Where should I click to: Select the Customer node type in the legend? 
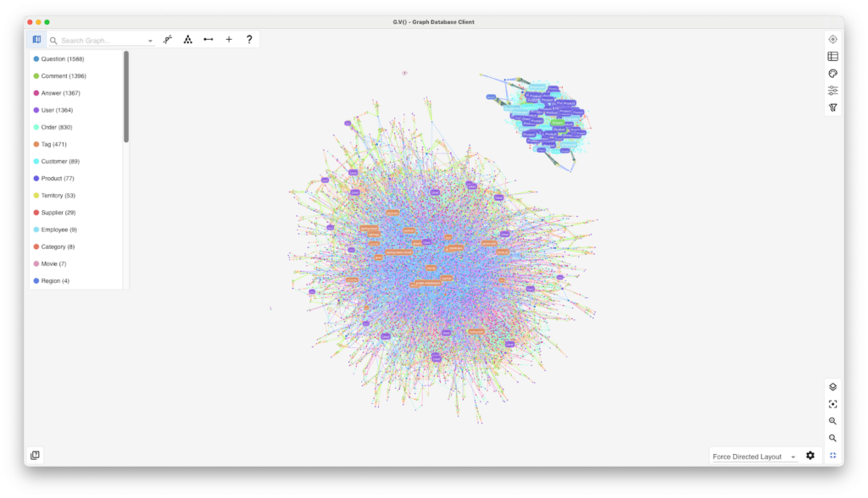click(61, 161)
